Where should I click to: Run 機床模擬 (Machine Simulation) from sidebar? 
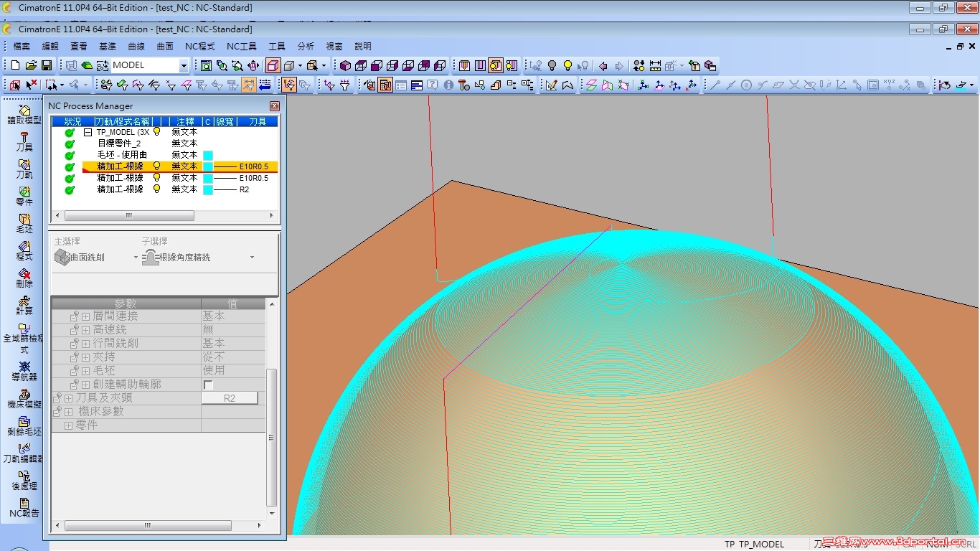[x=24, y=396]
